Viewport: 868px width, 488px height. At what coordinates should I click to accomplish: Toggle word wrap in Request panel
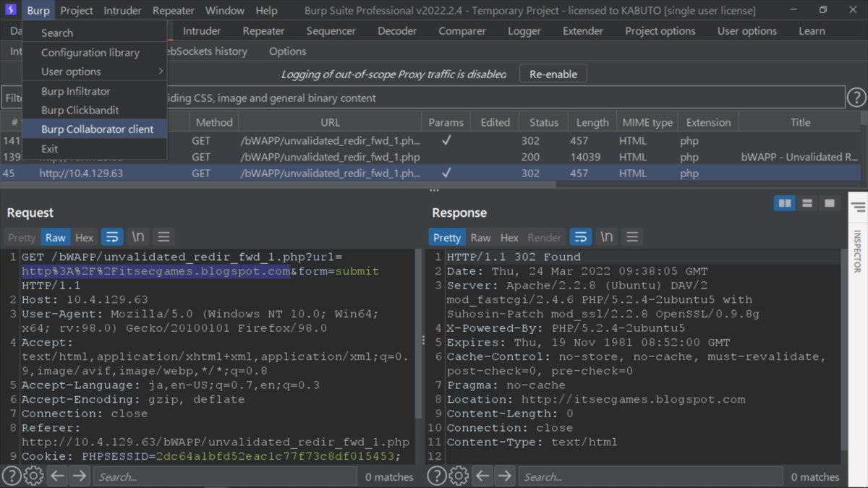point(112,237)
